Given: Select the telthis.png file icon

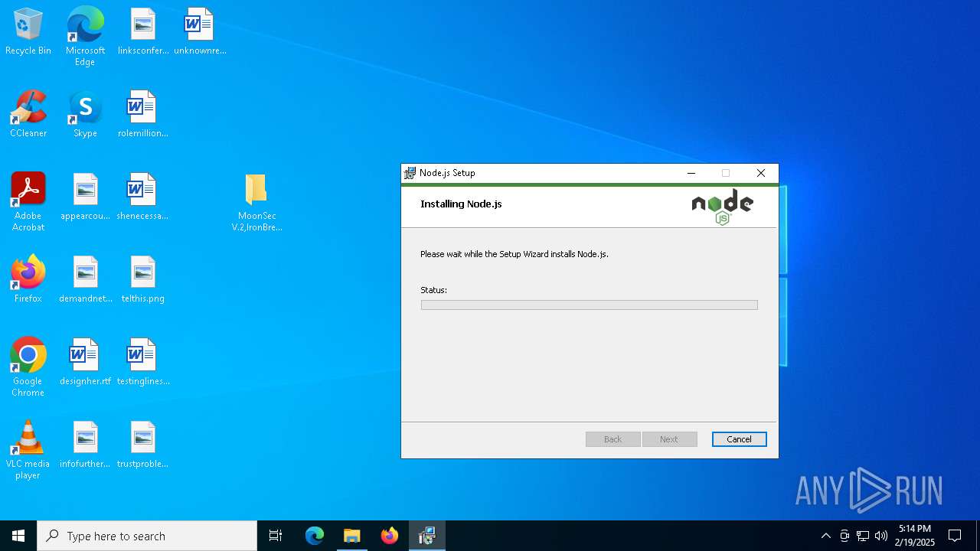Looking at the screenshot, I should 142,279.
